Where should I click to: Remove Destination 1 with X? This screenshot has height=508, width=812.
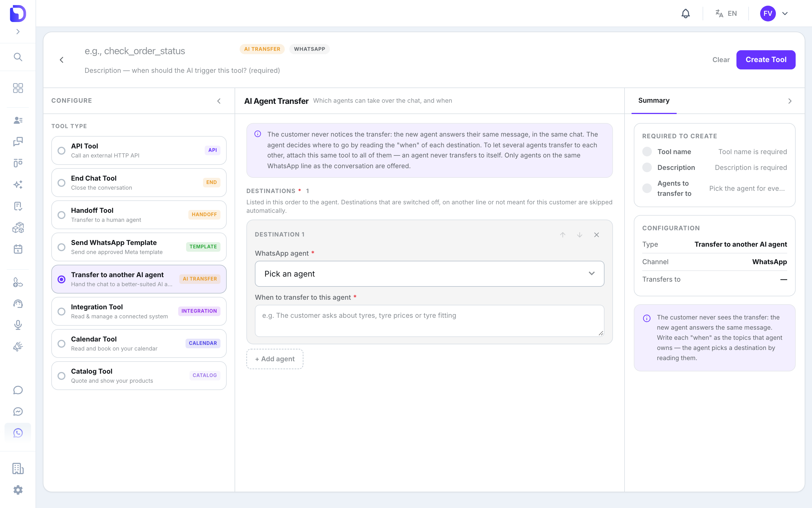(x=597, y=235)
